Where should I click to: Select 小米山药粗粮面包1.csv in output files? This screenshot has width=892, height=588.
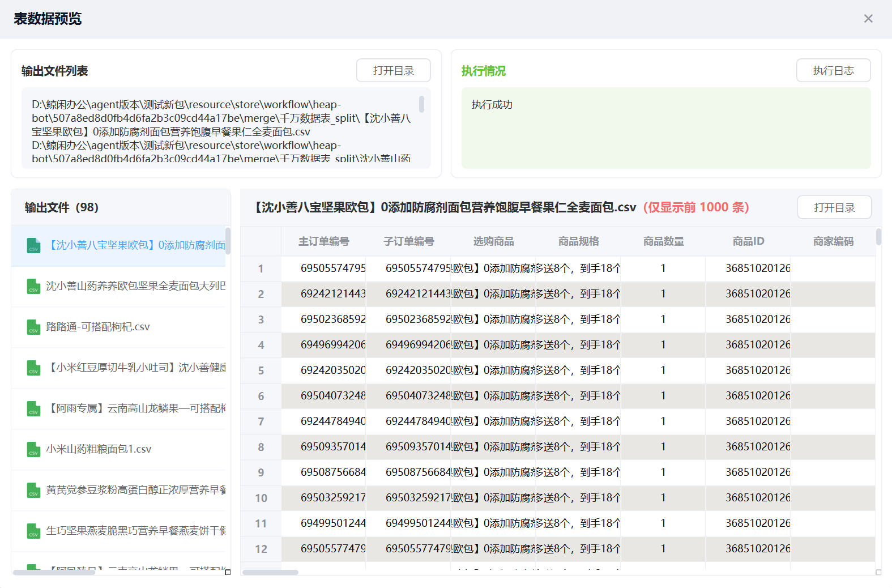99,449
